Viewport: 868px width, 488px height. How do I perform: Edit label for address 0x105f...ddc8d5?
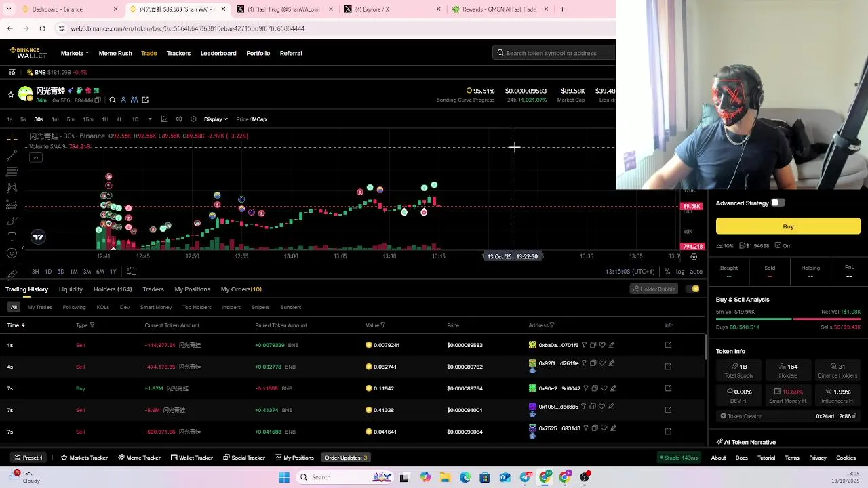611,407
